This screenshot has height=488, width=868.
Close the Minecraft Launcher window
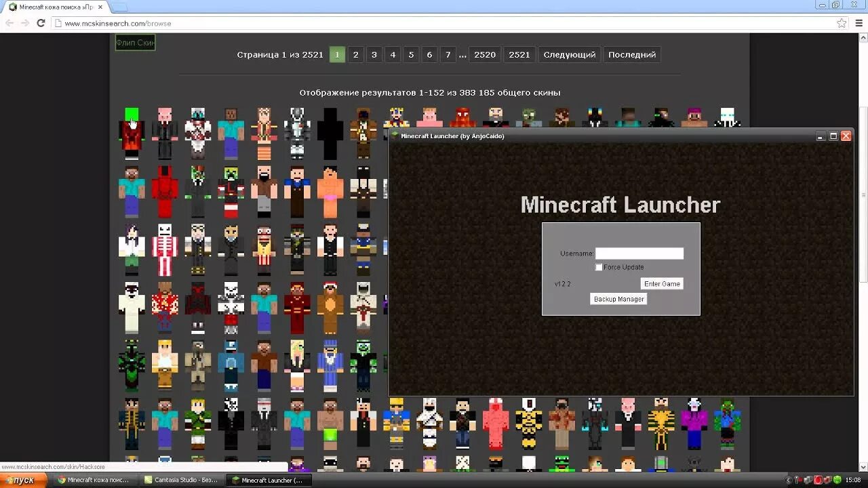tap(846, 136)
